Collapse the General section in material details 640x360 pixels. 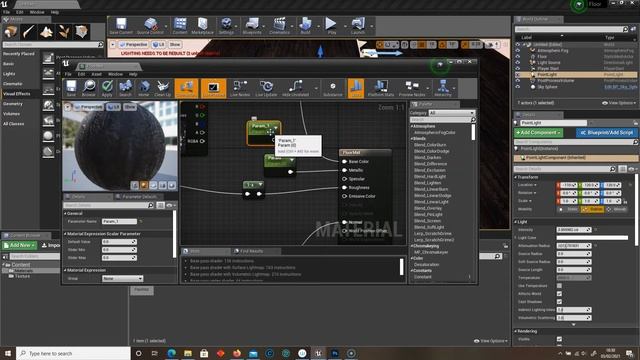tap(65, 213)
